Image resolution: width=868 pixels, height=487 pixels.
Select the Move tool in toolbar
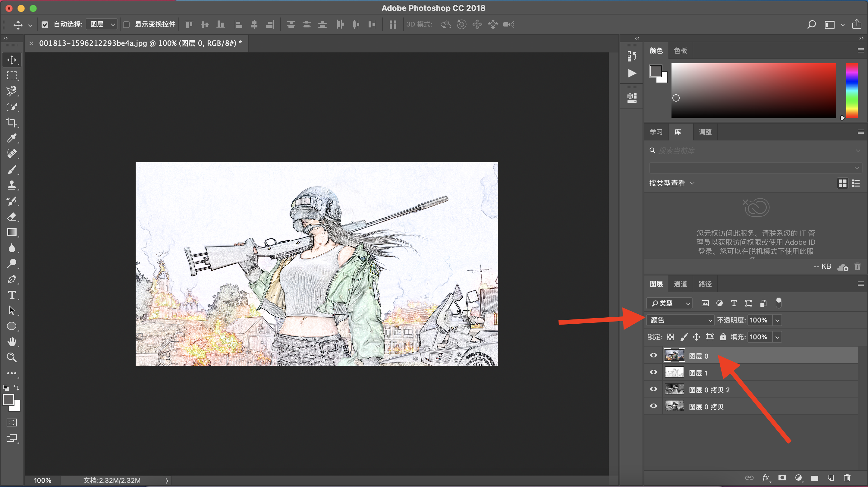point(12,60)
